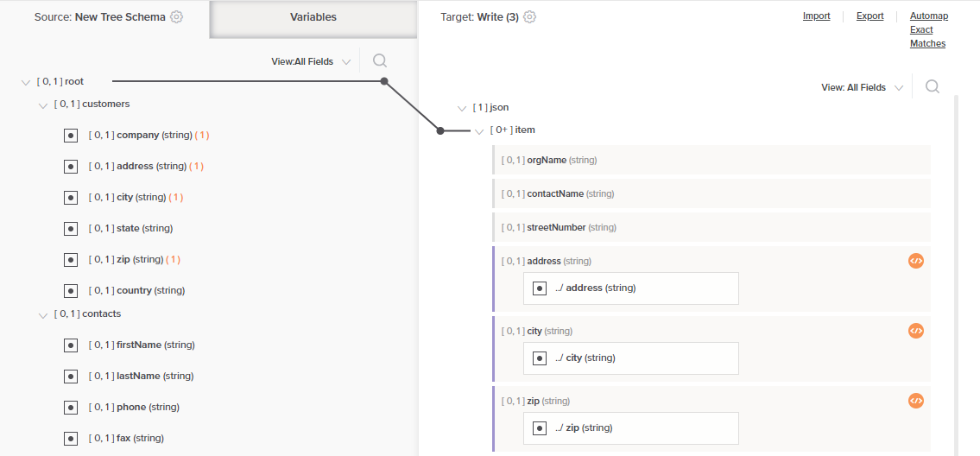Screen dimensions: 980x456
Task: Collapse the root source node
Action: coord(26,82)
